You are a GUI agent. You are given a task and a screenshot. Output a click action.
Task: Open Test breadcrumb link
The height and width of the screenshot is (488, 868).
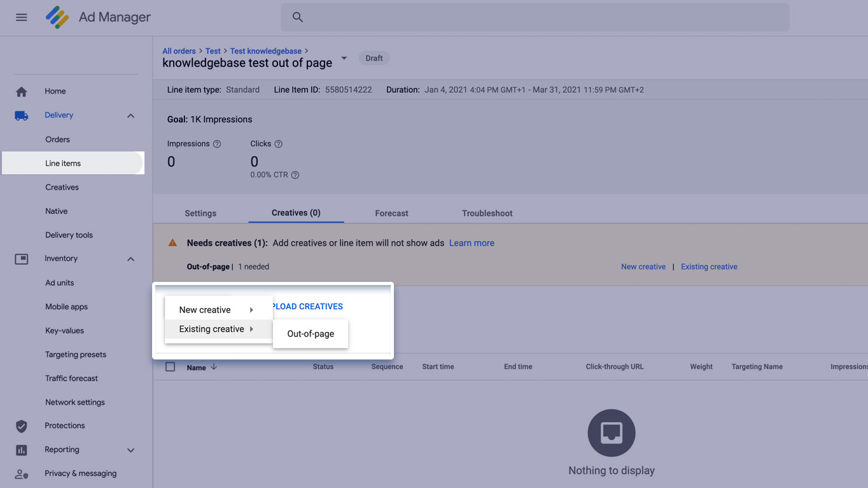(213, 51)
